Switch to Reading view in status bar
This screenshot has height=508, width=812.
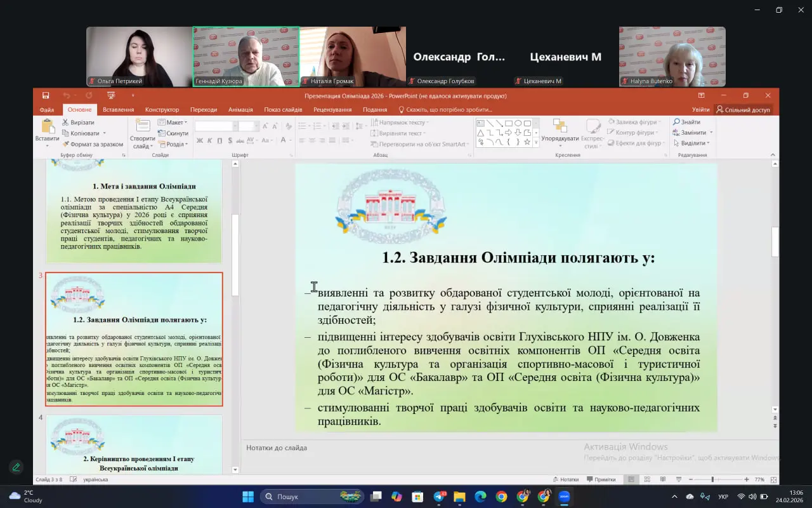663,479
